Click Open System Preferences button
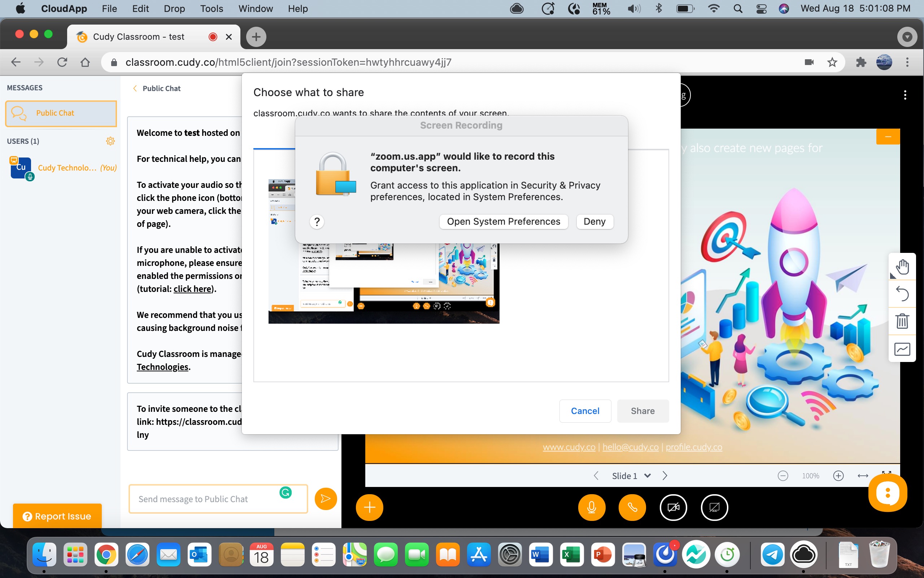Image resolution: width=924 pixels, height=578 pixels. [504, 221]
